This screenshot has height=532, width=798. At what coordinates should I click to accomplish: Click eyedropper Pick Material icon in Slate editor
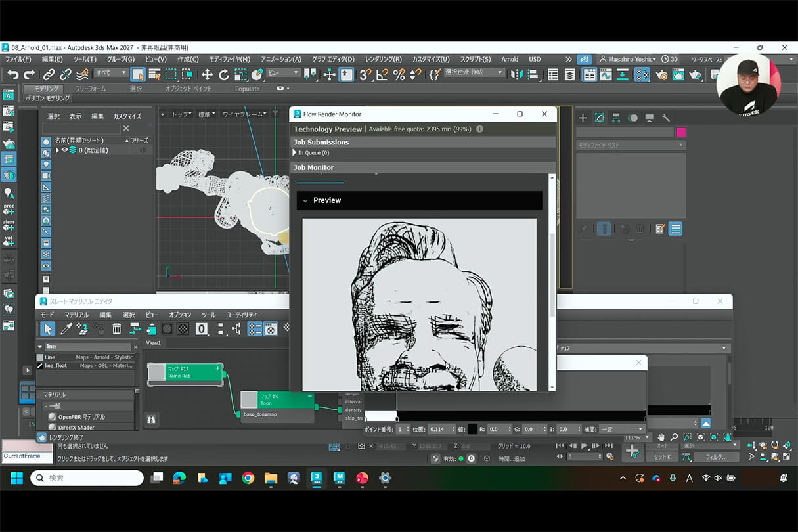pos(66,328)
